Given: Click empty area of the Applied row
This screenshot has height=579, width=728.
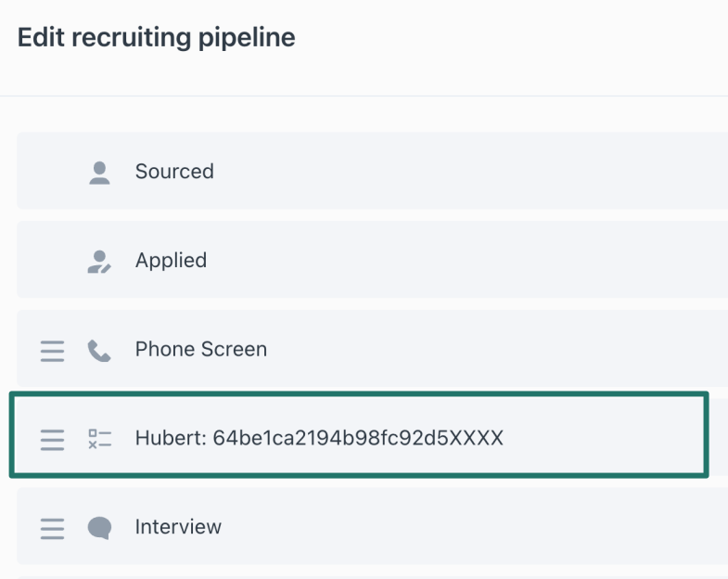Looking at the screenshot, I should coord(465,260).
